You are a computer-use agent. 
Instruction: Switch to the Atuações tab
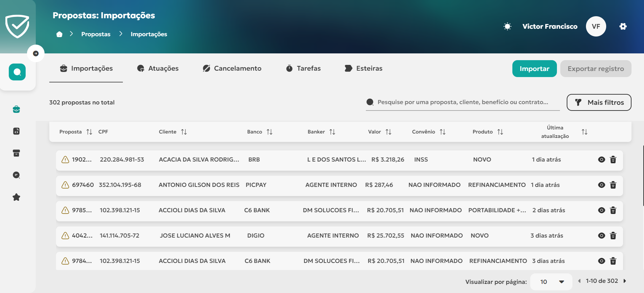(158, 69)
